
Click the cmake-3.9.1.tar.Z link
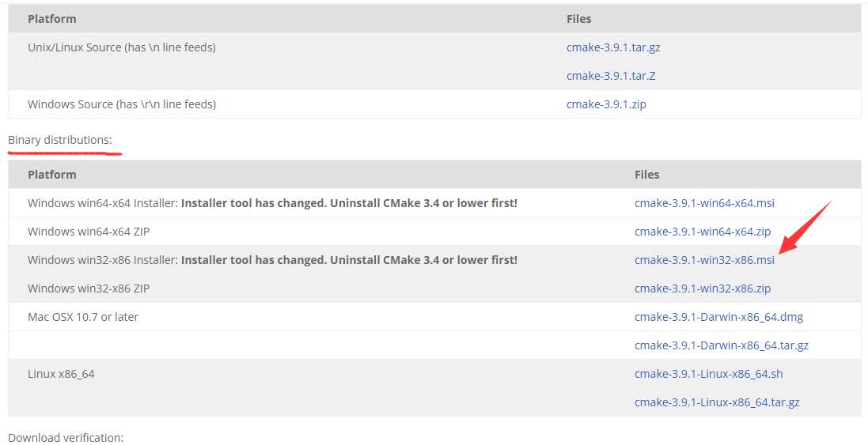[x=611, y=76]
